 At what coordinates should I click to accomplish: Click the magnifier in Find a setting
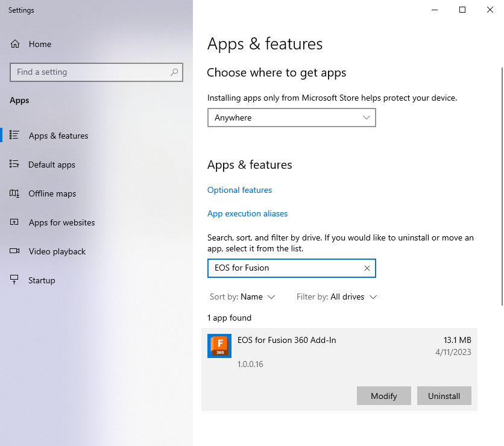point(174,72)
